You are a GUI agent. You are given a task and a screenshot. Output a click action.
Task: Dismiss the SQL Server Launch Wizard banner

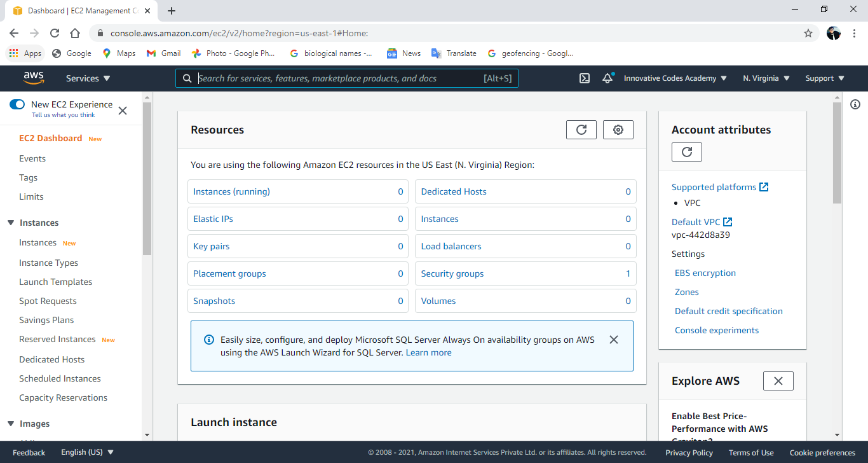click(613, 340)
